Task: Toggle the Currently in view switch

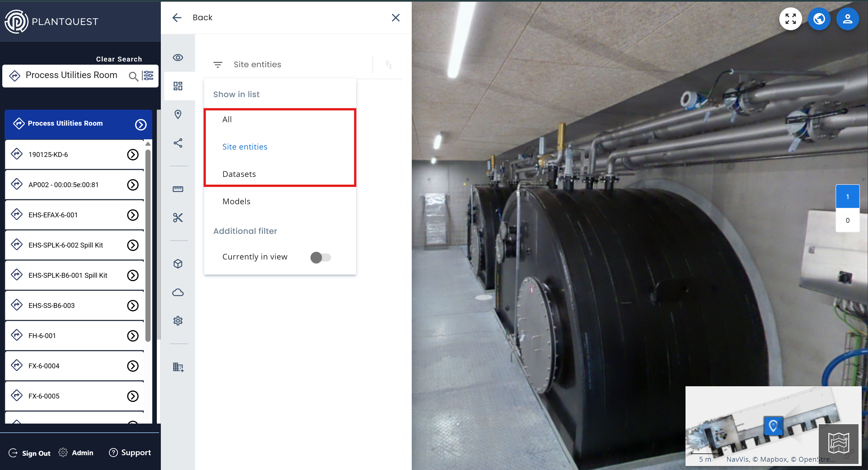Action: (321, 257)
